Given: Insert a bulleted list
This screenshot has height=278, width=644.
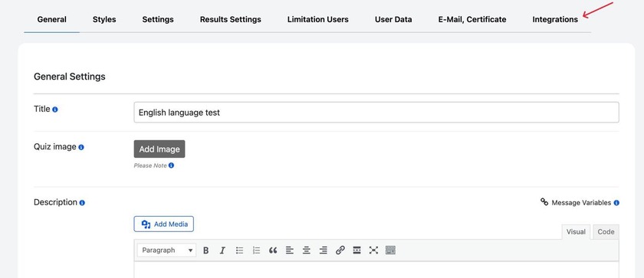Looking at the screenshot, I should pos(239,250).
